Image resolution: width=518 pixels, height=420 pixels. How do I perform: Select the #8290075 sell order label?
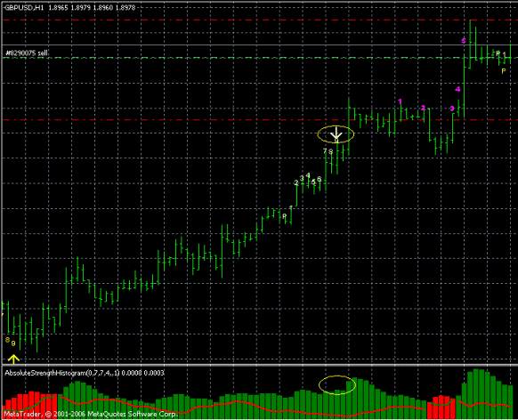27,52
